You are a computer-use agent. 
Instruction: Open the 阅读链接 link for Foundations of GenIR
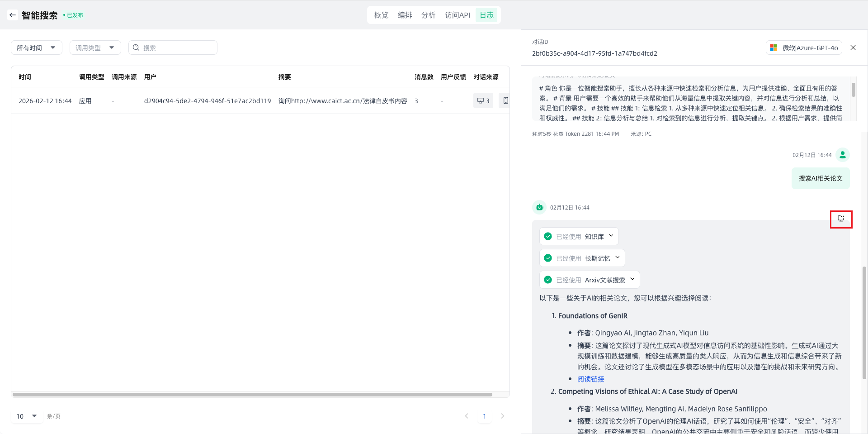pos(590,379)
